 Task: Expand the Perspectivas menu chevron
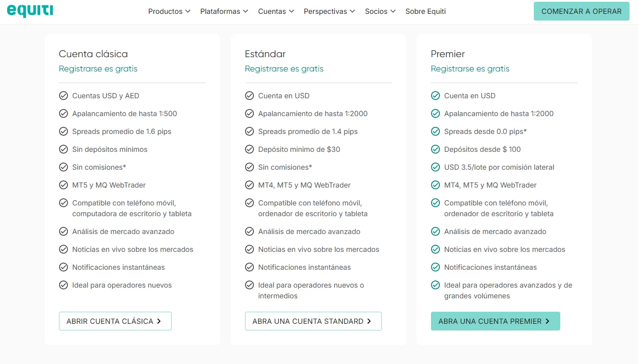pyautogui.click(x=352, y=12)
